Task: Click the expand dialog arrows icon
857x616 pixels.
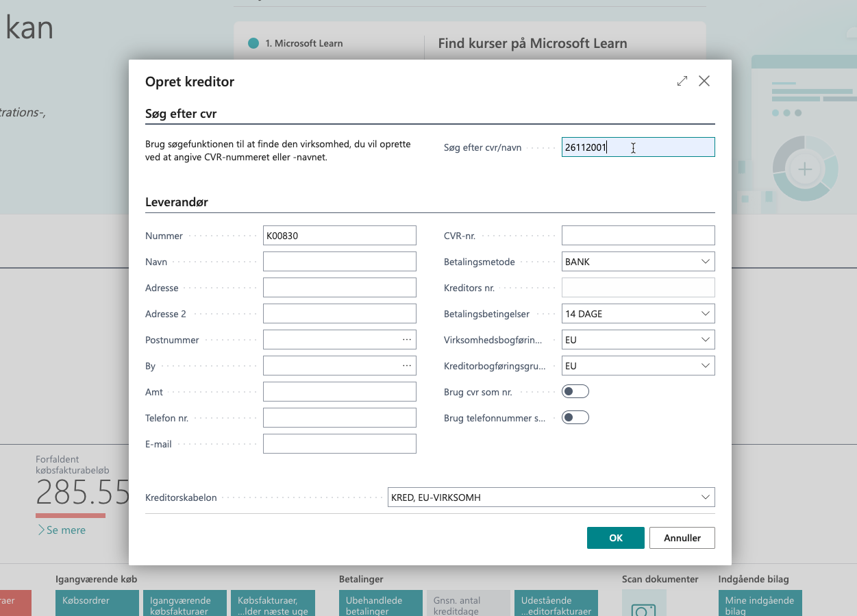Action: 682,81
